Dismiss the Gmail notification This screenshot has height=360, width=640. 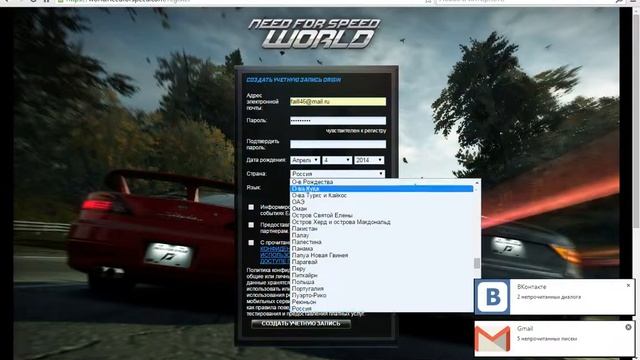click(628, 327)
